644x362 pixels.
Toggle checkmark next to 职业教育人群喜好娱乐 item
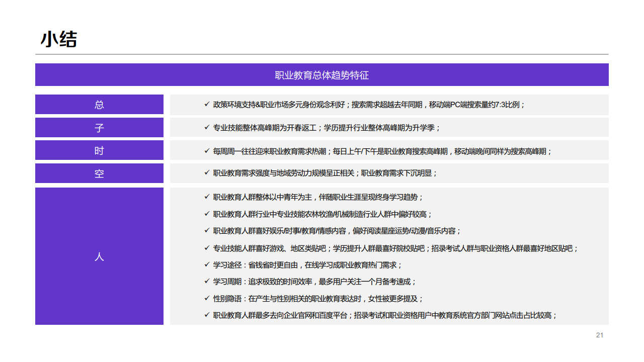(205, 231)
